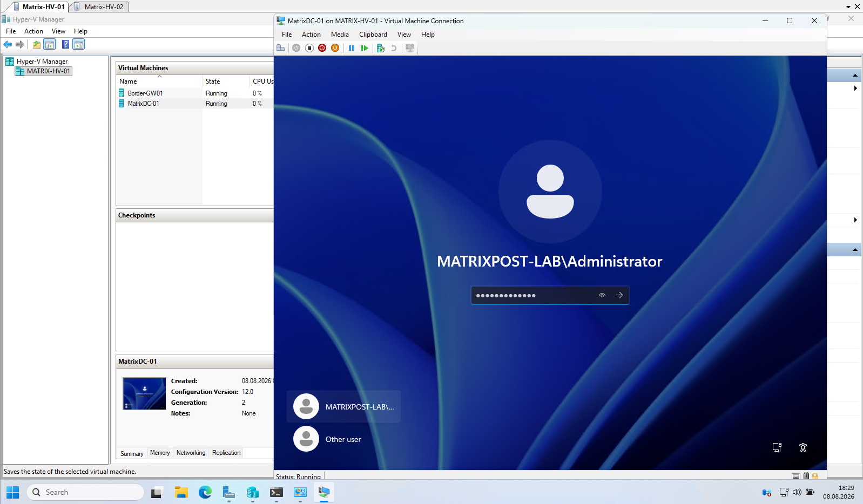Open the Action menu in Hyper-V Manager
The height and width of the screenshot is (504, 863).
click(33, 31)
